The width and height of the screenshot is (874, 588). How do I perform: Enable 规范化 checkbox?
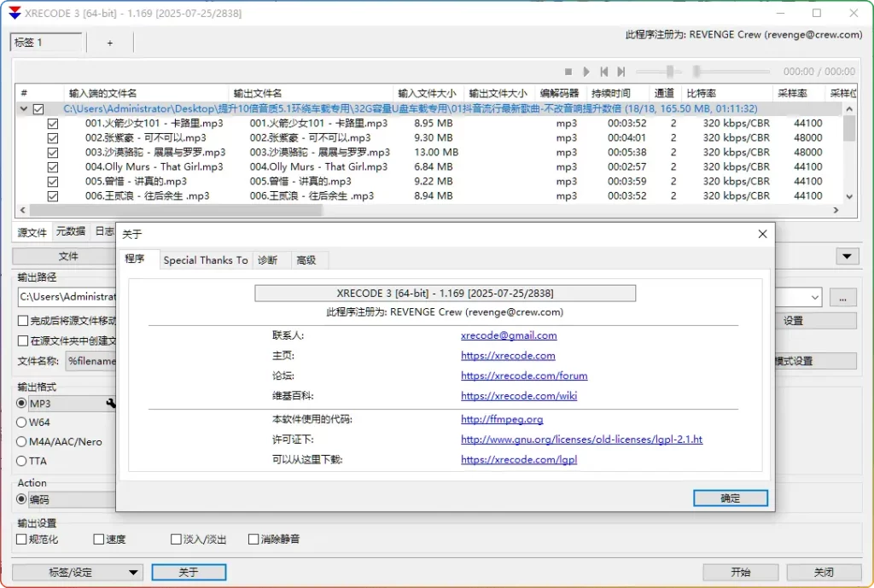point(21,539)
